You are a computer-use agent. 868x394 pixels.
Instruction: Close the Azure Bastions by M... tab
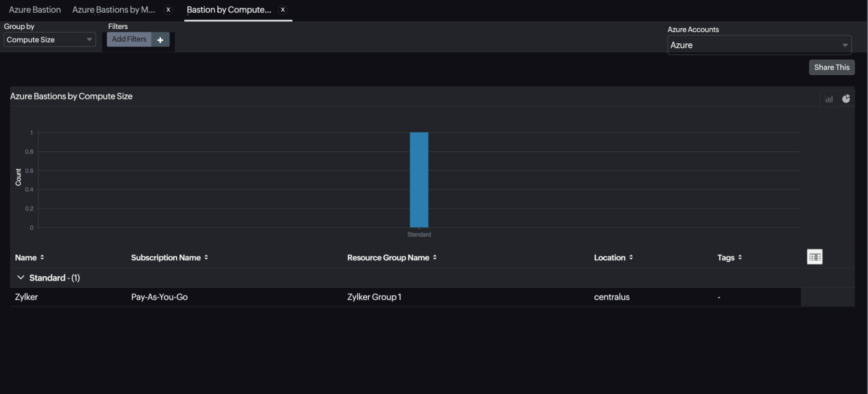click(168, 10)
